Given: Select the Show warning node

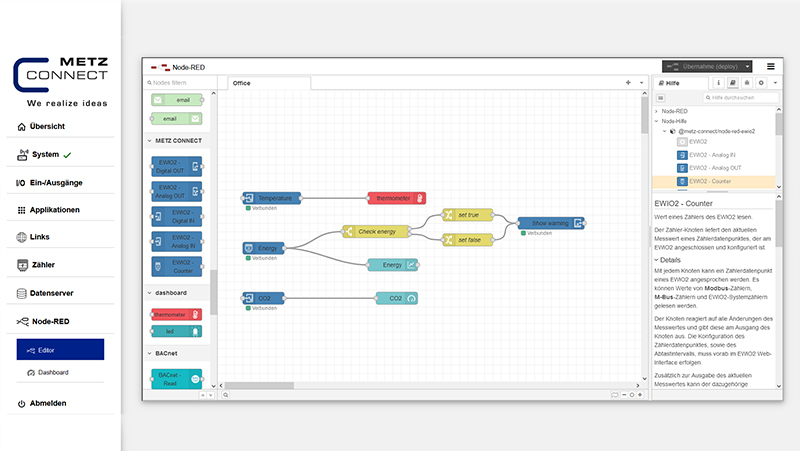Looking at the screenshot, I should click(x=551, y=223).
